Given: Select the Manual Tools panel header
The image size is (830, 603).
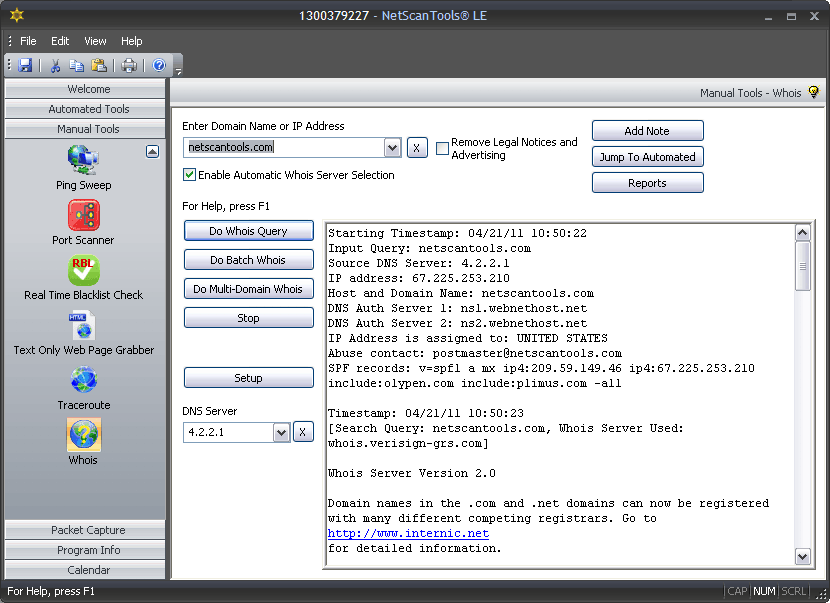Looking at the screenshot, I should pos(85,129).
